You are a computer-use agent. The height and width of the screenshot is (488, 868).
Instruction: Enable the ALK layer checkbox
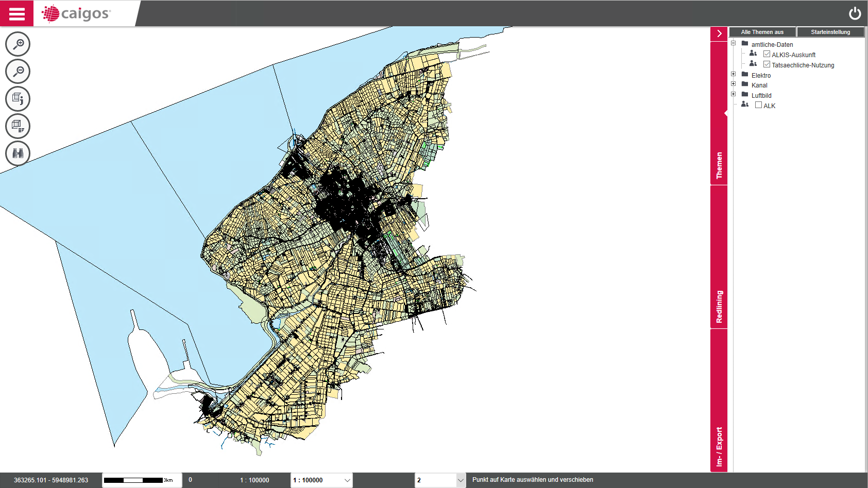tap(758, 105)
